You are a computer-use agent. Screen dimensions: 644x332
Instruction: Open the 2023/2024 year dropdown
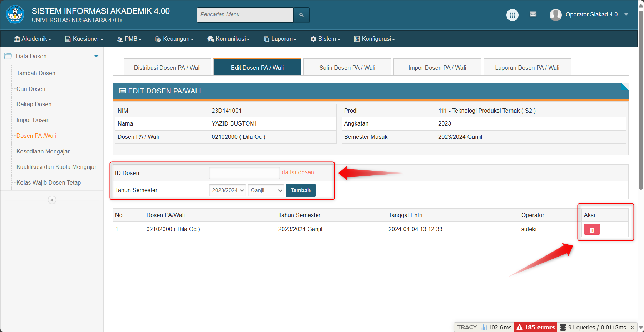(x=227, y=190)
